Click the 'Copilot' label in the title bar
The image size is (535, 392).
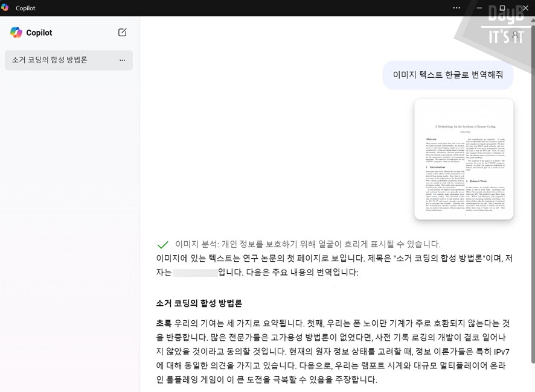(x=24, y=8)
